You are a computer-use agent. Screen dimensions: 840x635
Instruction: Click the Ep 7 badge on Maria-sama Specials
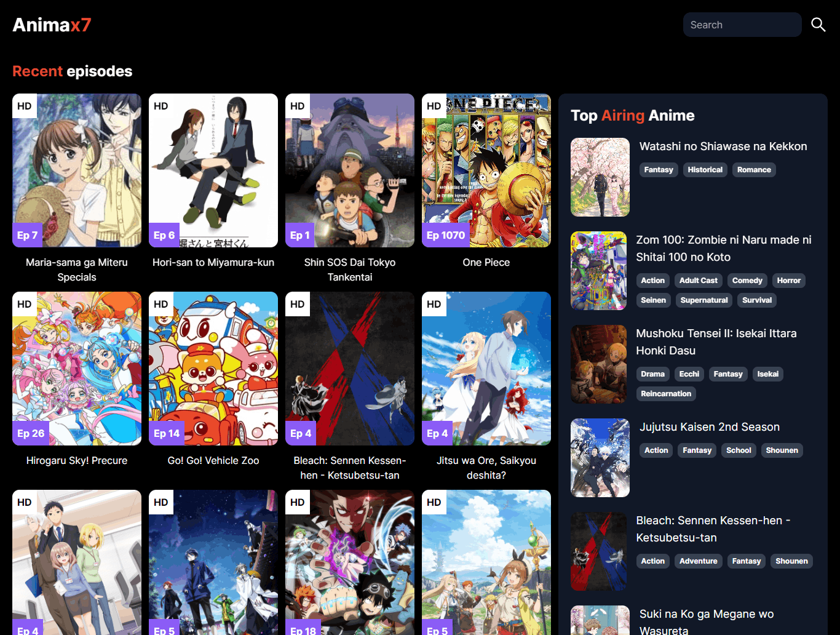[27, 234]
